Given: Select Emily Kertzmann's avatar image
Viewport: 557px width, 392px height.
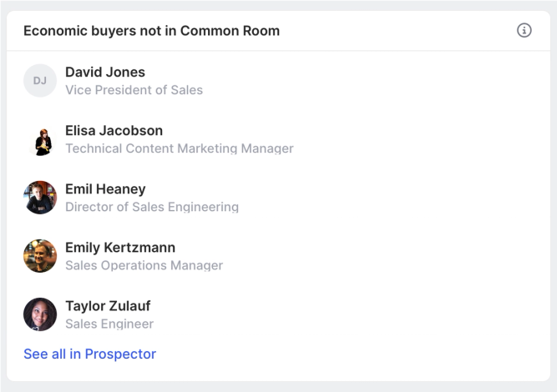Looking at the screenshot, I should (x=40, y=256).
